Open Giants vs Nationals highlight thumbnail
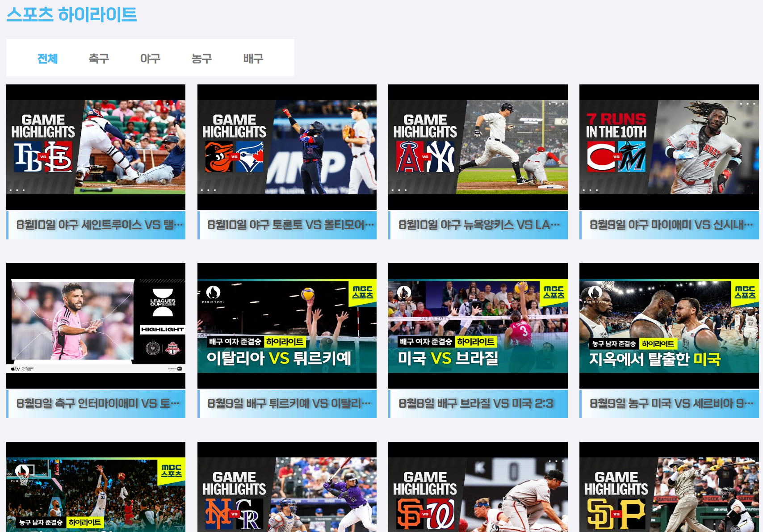 click(478, 487)
